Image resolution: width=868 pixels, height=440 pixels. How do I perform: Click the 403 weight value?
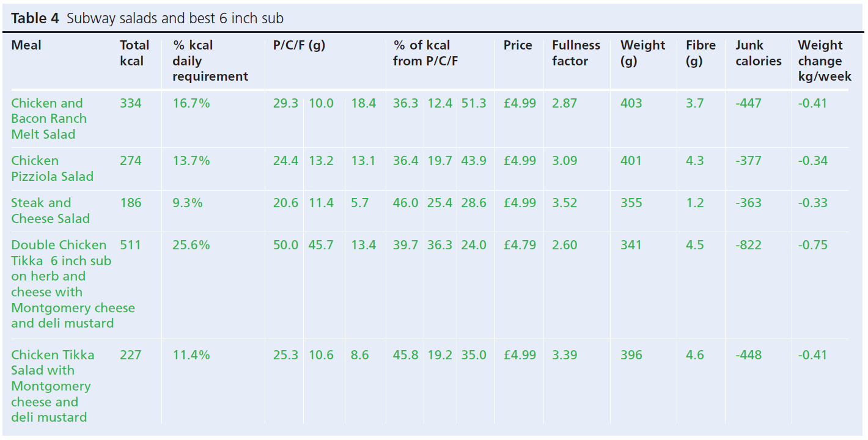(x=631, y=103)
